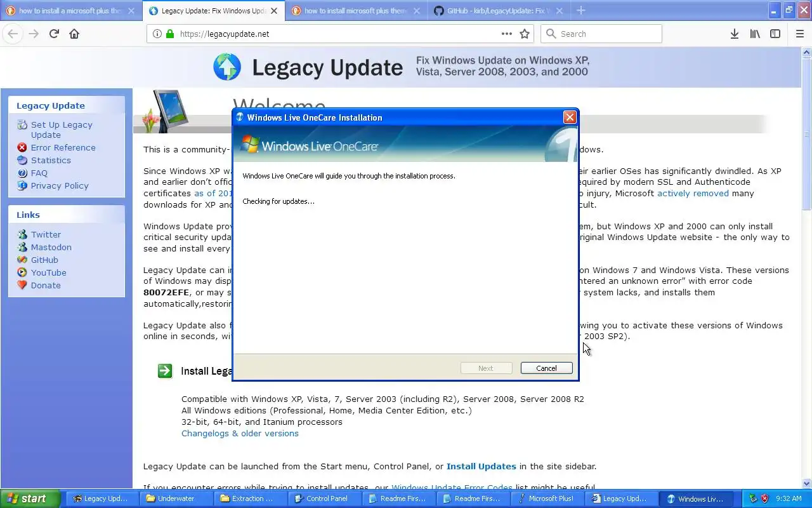Follow 'actively removed' hyperlink
The height and width of the screenshot is (508, 812).
coord(693,193)
